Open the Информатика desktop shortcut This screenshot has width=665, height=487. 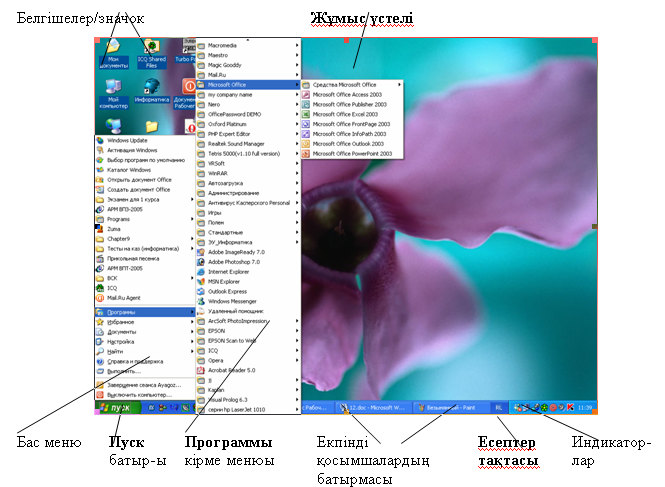coord(152,92)
